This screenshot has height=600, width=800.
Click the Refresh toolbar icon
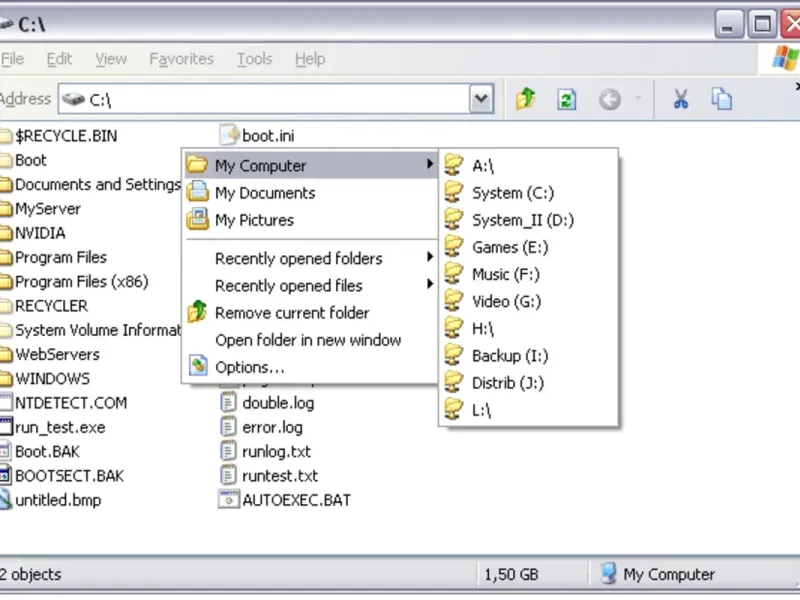(566, 99)
